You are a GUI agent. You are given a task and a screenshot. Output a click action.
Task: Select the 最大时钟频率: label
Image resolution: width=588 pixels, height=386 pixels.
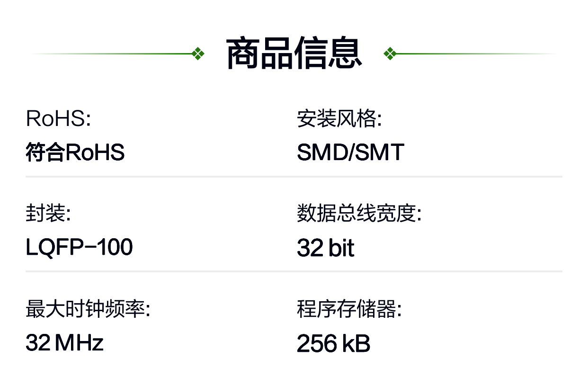click(x=88, y=309)
